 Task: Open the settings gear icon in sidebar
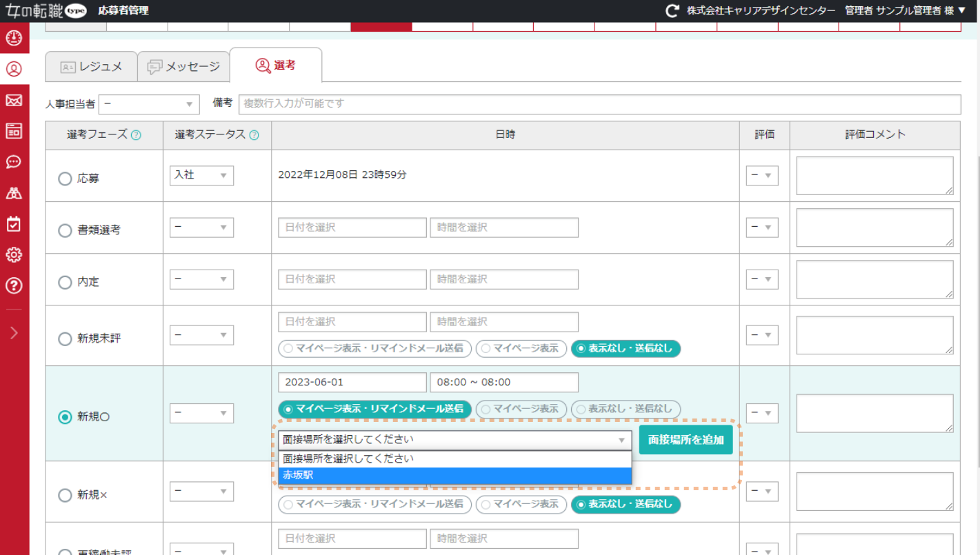pos(12,254)
